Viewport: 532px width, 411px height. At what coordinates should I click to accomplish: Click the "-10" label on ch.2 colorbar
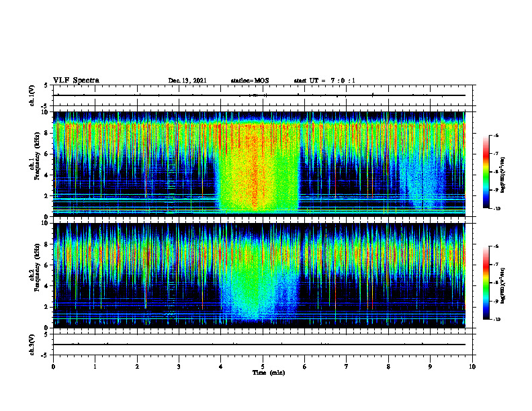click(496, 320)
